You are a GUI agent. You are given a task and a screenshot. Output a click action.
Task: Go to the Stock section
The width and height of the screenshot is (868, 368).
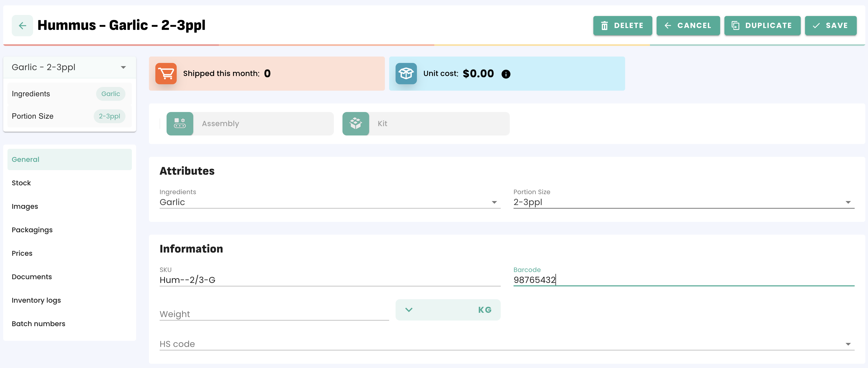click(21, 183)
